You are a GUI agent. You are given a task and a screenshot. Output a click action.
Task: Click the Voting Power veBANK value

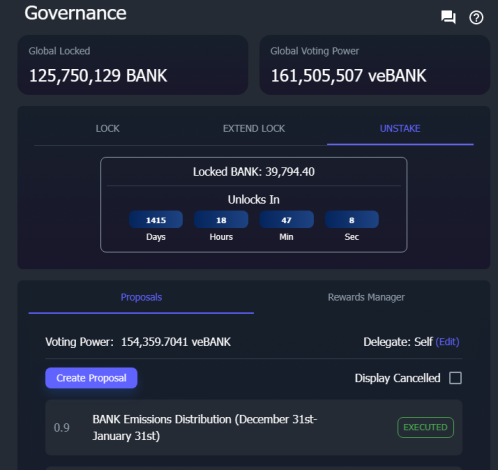[x=176, y=342]
